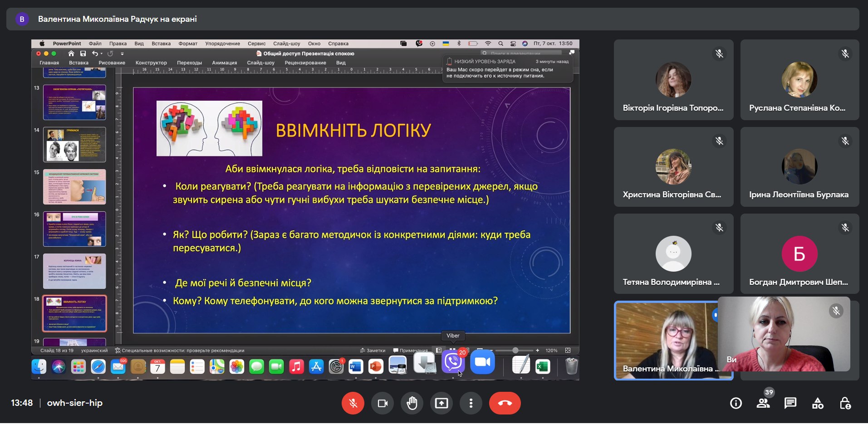Open Photos from the Dock
Viewport: 868px width, 424px height.
pos(236,366)
